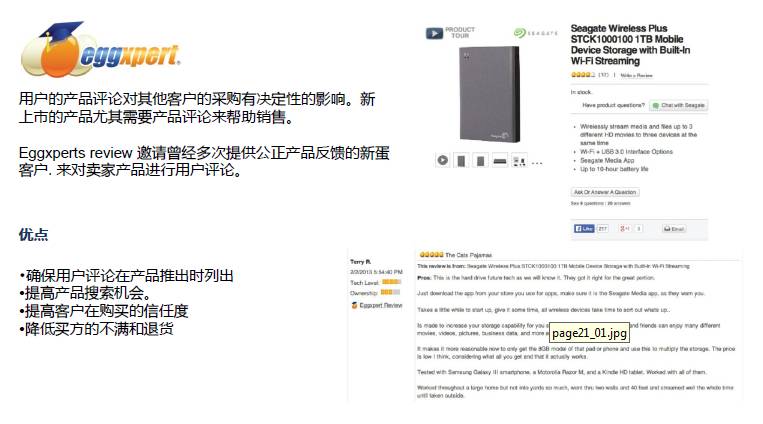Select the video play thumbnail under product image
Image resolution: width=763 pixels, height=424 pixels.
442,160
